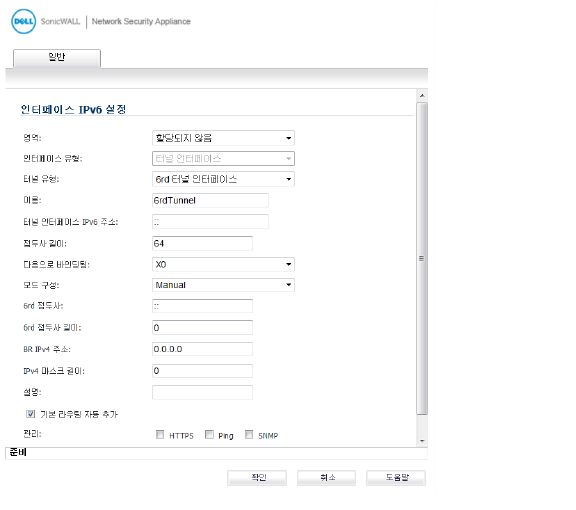Click the vertical scrollbar thumb
The image size is (576, 510).
[422, 258]
